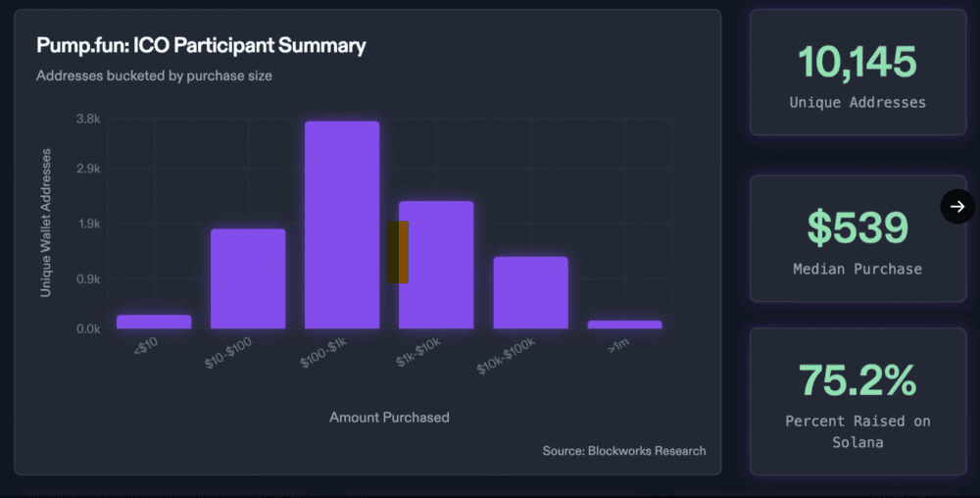Image resolution: width=980 pixels, height=498 pixels.
Task: Click the tallest $100-$1k purchase bar
Action: [342, 225]
